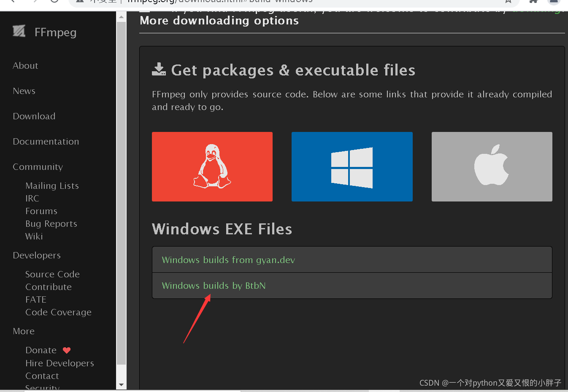The width and height of the screenshot is (568, 392).
Task: Visit the Forums link
Action: coord(41,211)
